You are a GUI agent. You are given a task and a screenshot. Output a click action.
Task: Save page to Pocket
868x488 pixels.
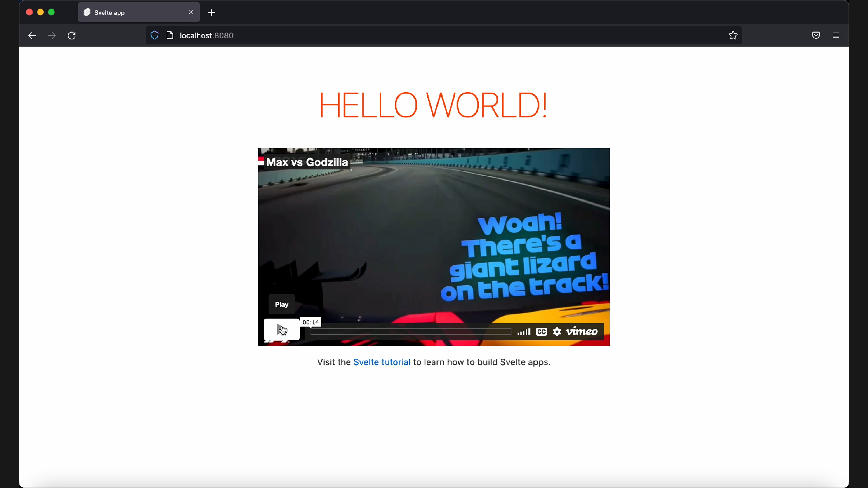[x=816, y=35]
